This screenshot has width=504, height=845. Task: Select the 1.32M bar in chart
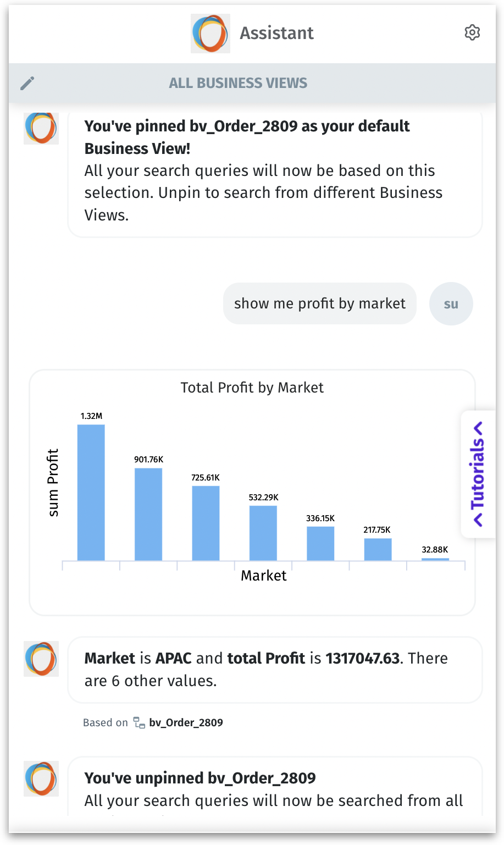91,493
